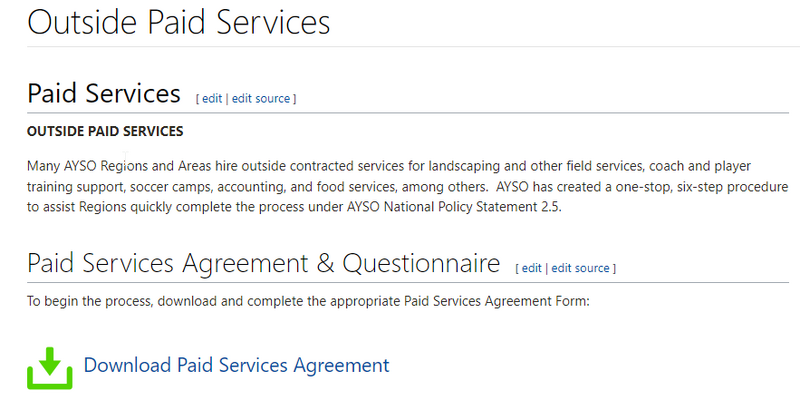Click the Paid Services section heading
800x410 pixels.
tap(104, 94)
